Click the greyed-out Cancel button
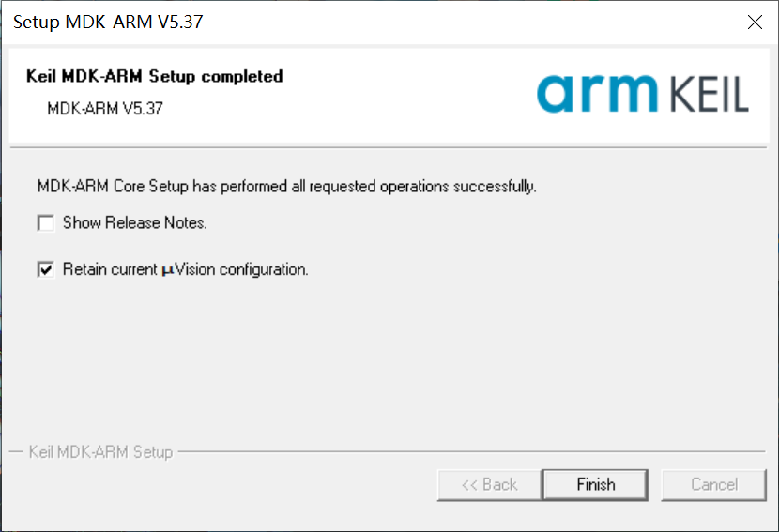Screen dimensions: 779x532 [x=713, y=484]
